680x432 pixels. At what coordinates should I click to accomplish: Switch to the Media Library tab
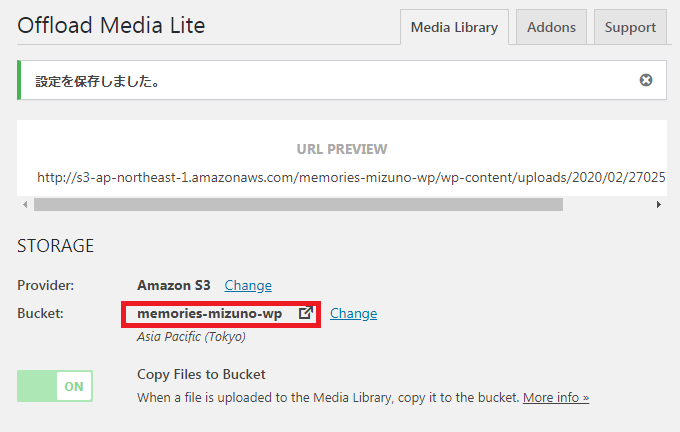(x=454, y=27)
